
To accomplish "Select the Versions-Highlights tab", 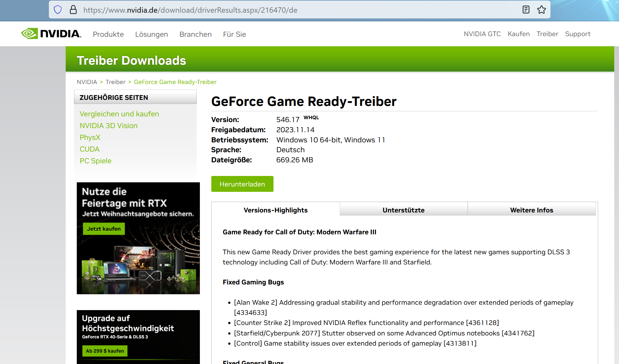I will (x=276, y=210).
